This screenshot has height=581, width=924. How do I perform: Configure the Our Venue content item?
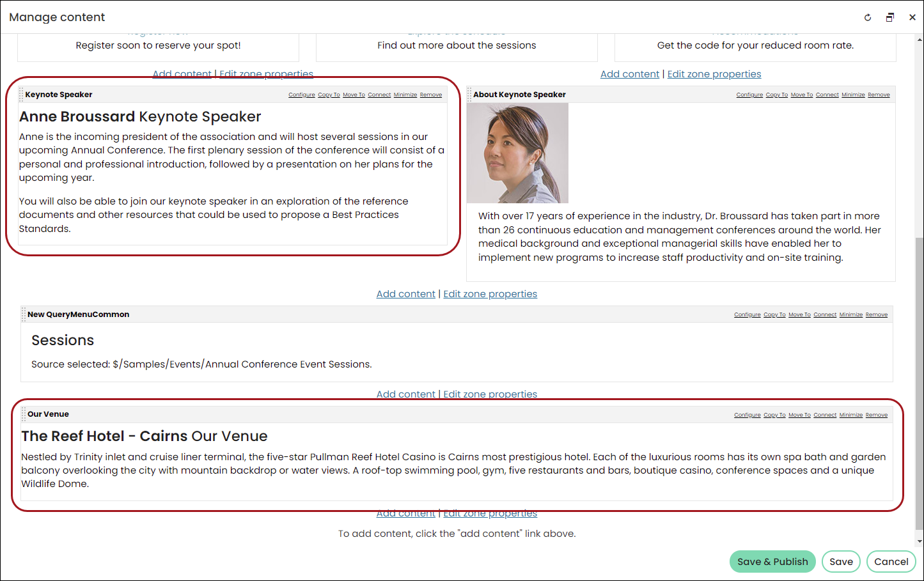pos(748,415)
